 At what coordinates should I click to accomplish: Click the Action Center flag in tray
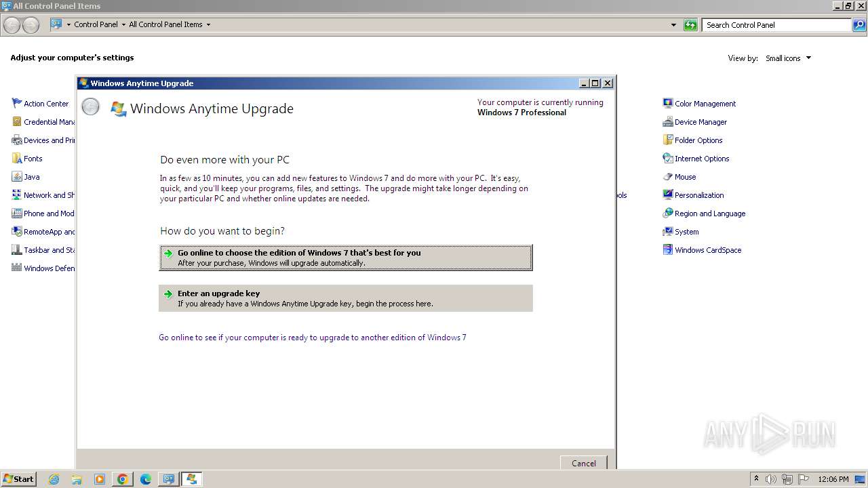tap(804, 479)
